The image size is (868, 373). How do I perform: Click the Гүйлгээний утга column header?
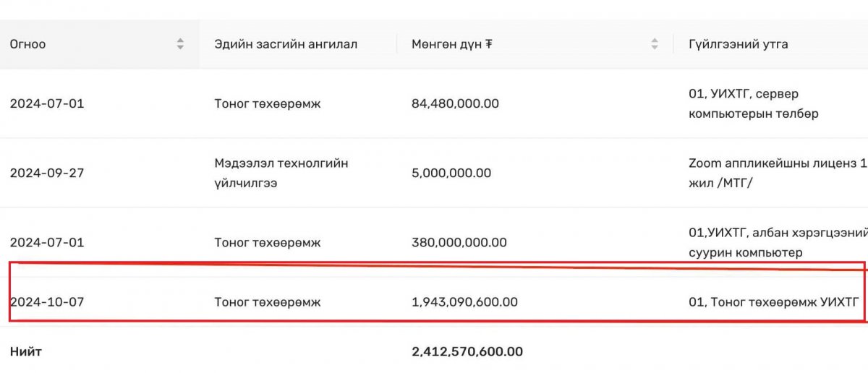point(739,44)
